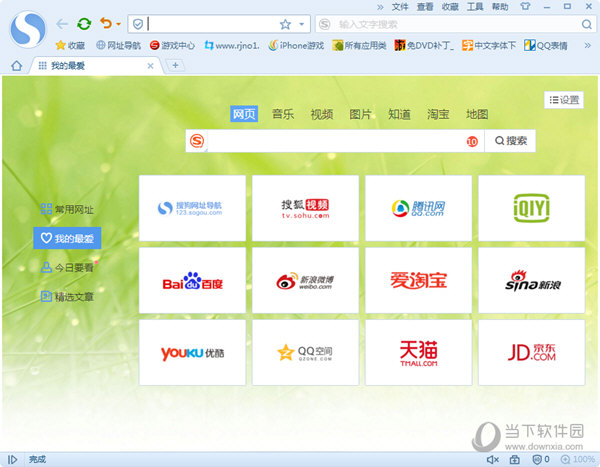This screenshot has width=600, height=467.
Task: Open the 工具 menu
Action: pos(475,6)
